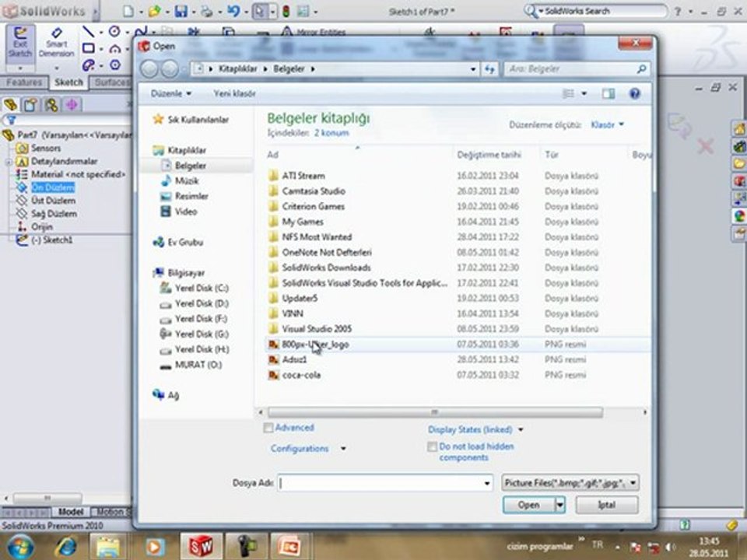Click Yeni klasör button
747x560 pixels.
(234, 93)
